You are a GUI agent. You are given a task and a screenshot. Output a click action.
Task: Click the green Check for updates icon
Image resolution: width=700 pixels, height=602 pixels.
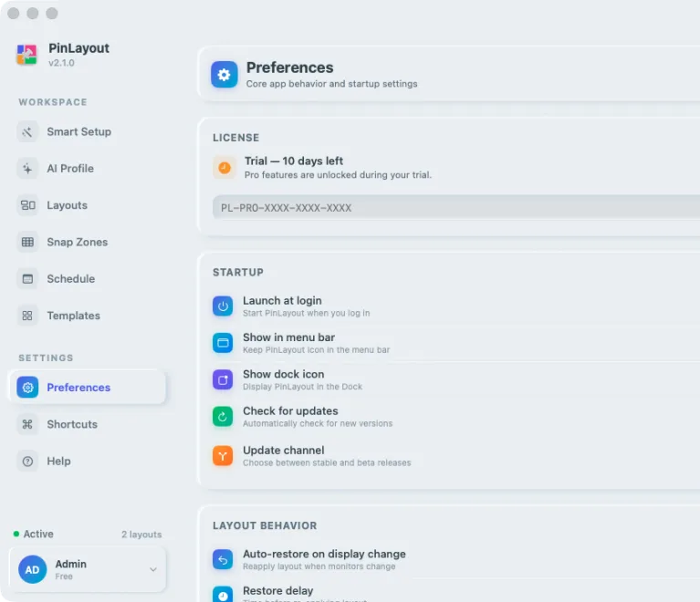[223, 417]
